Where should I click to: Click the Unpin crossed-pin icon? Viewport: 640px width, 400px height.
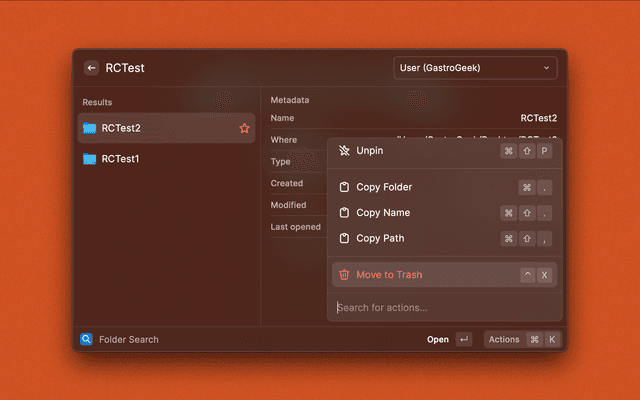(344, 151)
